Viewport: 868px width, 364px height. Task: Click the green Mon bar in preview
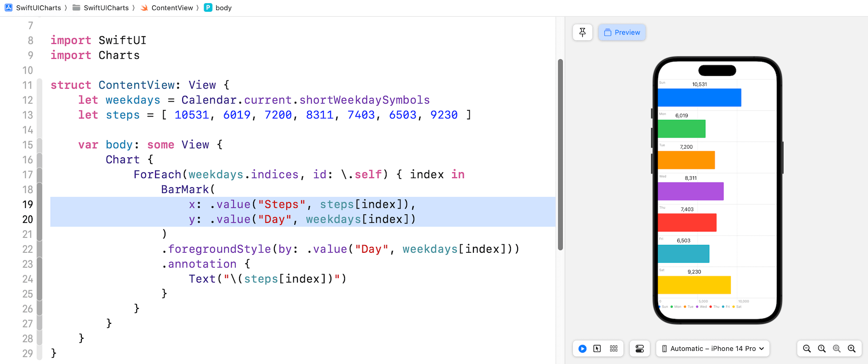[x=681, y=129]
